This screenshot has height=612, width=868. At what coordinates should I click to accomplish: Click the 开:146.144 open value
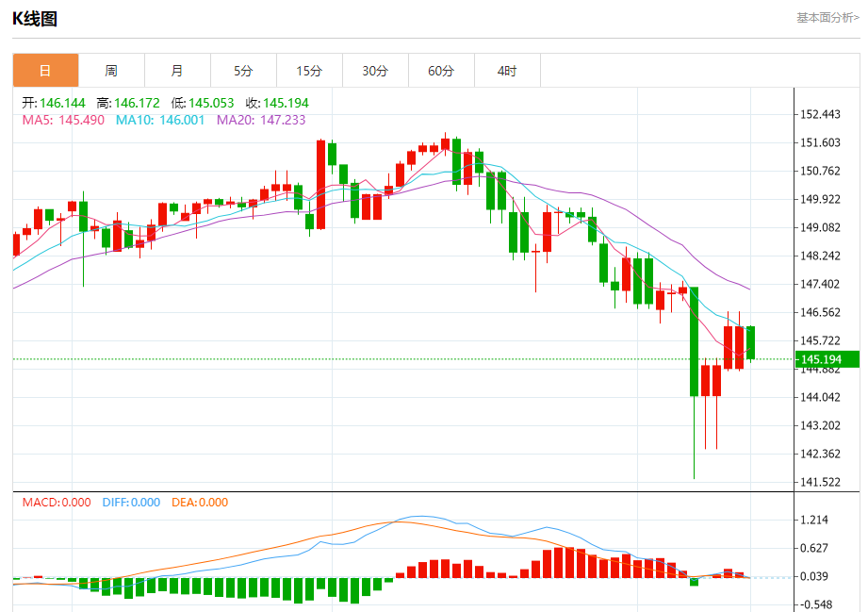54,103
